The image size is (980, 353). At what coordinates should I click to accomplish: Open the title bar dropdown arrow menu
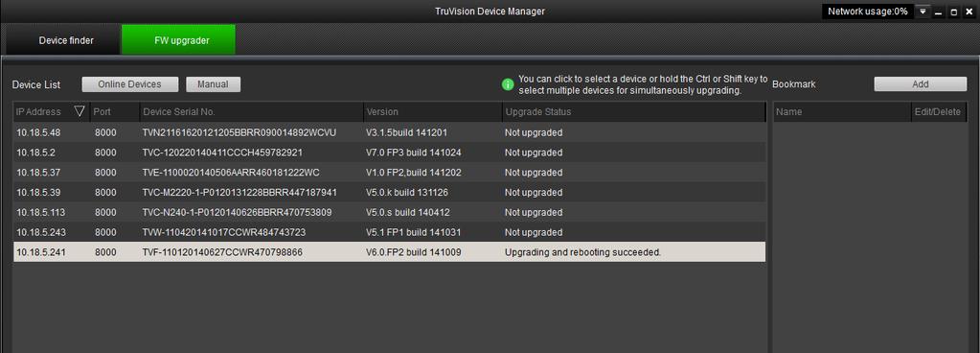tap(923, 12)
